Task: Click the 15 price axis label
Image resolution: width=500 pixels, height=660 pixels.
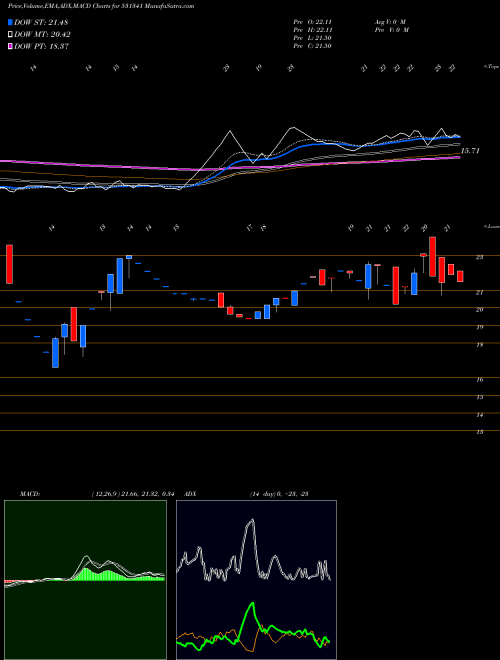Action: (479, 397)
